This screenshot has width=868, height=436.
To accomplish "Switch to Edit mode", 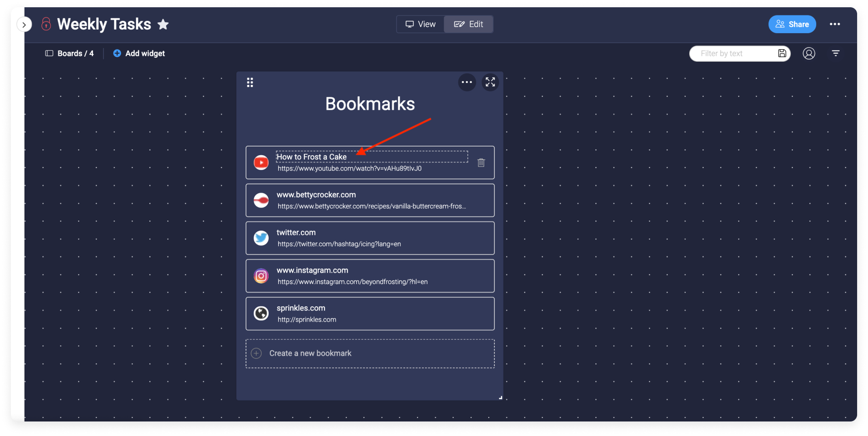I will point(468,24).
